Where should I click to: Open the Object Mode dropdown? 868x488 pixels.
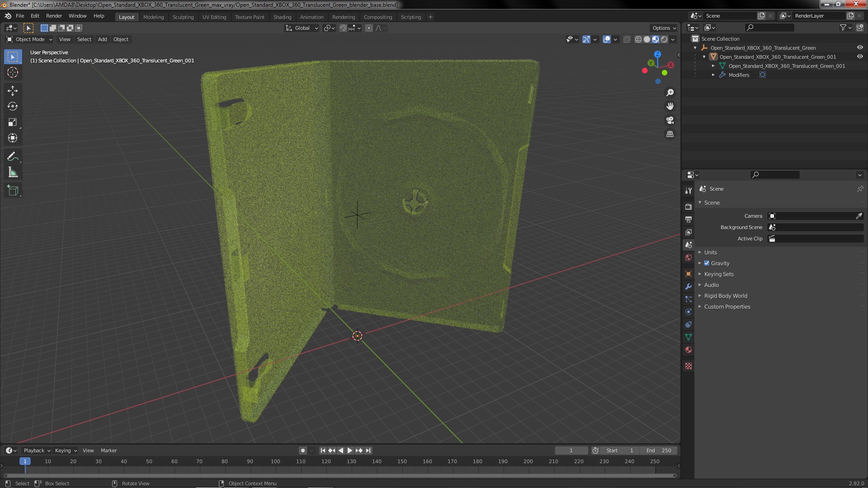[29, 40]
